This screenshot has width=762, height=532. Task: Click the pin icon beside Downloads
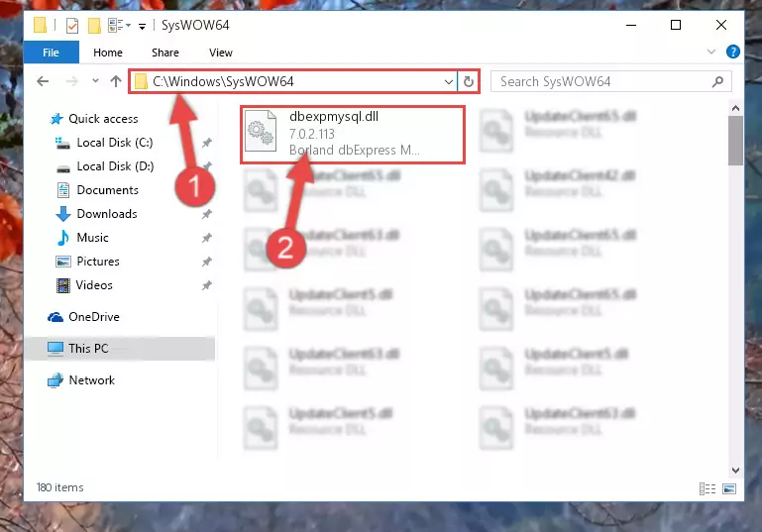[207, 214]
